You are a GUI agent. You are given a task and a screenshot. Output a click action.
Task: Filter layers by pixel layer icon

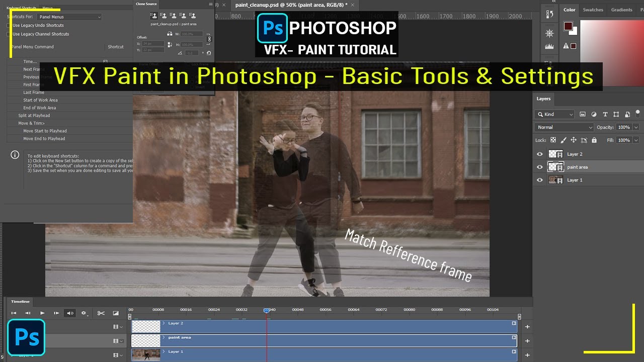pyautogui.click(x=583, y=114)
